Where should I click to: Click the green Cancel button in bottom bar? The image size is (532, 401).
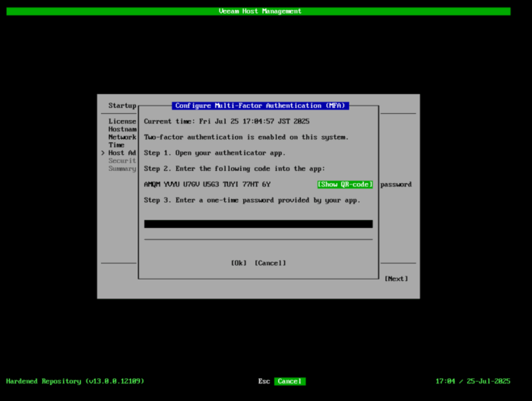(x=290, y=381)
